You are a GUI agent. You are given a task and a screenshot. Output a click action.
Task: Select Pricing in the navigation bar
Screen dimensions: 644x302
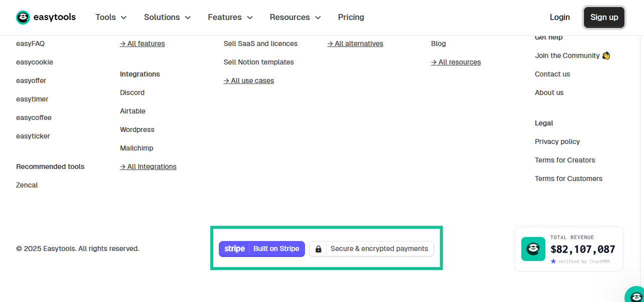tap(351, 17)
